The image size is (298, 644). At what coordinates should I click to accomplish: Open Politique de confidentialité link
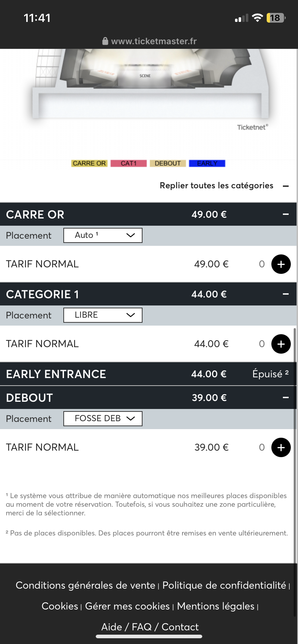click(224, 585)
